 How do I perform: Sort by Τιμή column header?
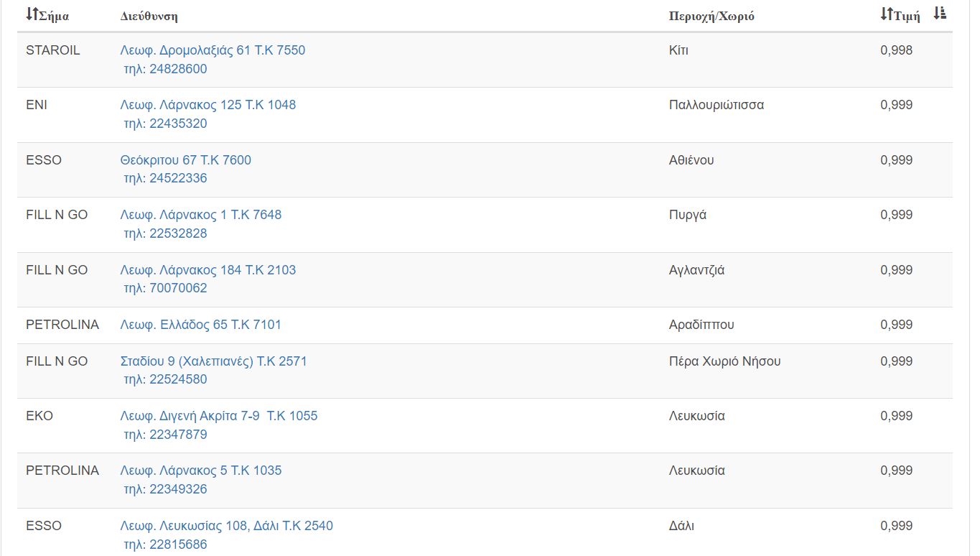tap(900, 16)
